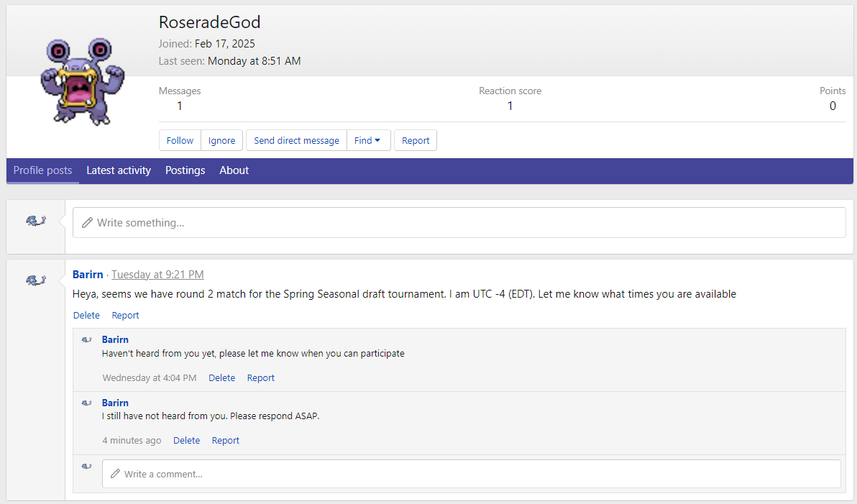Image resolution: width=857 pixels, height=504 pixels.
Task: Open Barirn link on 'respond ASAP' comment
Action: pos(115,403)
